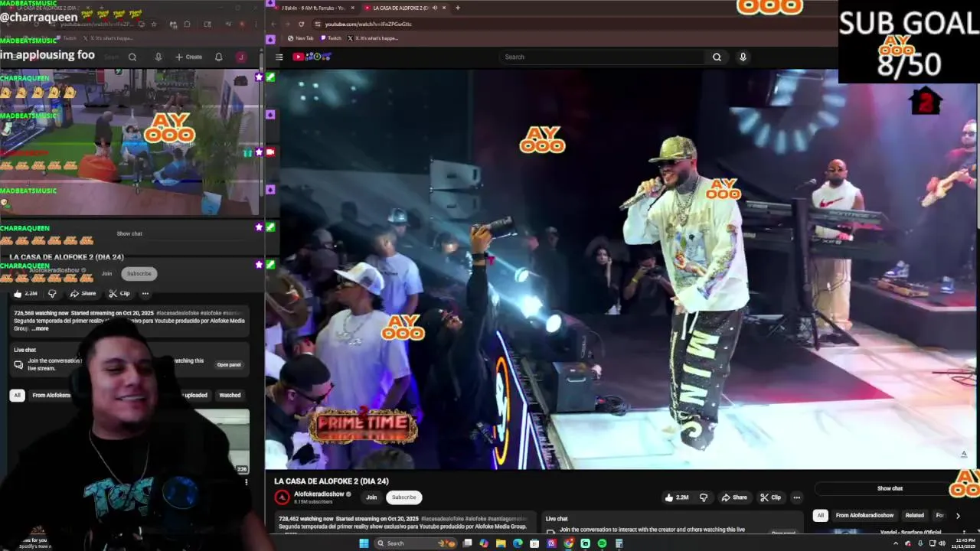Image resolution: width=980 pixels, height=551 pixels.
Task: Expand more chips with right arrow
Action: coord(958,515)
